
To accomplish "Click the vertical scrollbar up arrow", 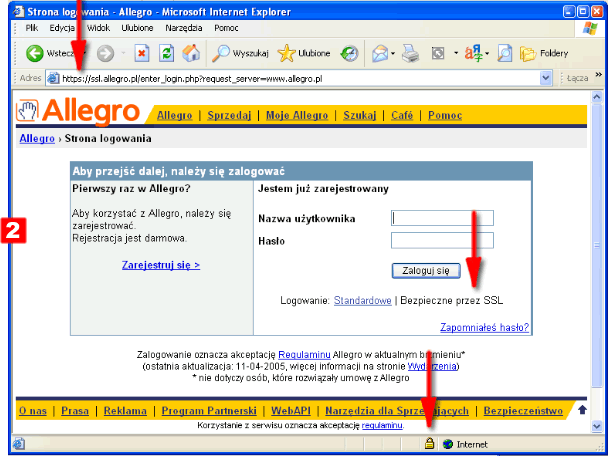I will point(597,97).
